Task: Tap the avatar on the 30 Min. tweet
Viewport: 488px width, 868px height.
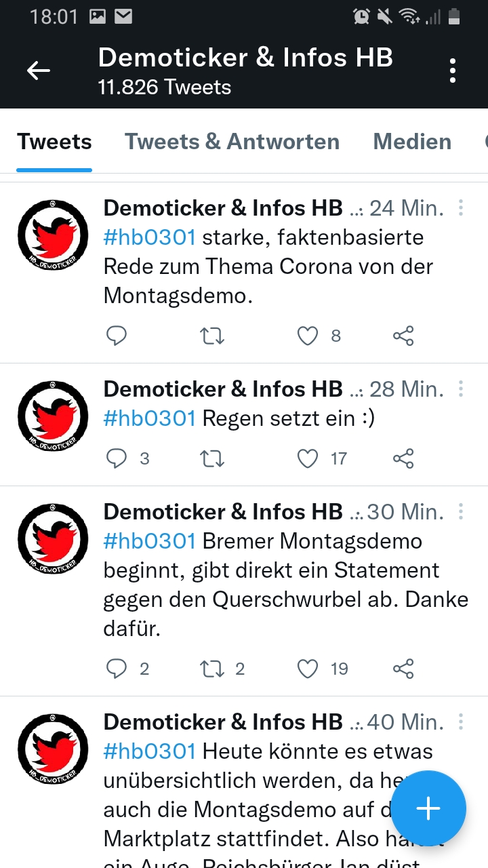Action: [x=53, y=539]
